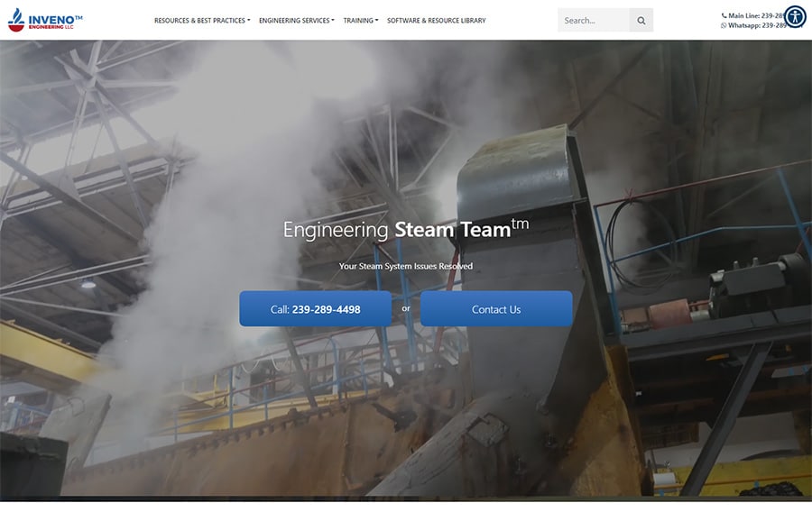Click the 'Your Steam System Issues Resolved' tagline
This screenshot has width=812, height=512.
pos(405,266)
